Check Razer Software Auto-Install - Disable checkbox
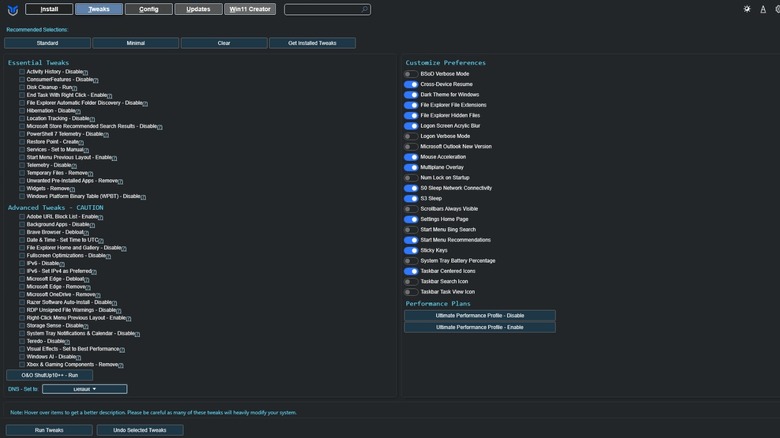The image size is (780, 438). click(x=22, y=302)
